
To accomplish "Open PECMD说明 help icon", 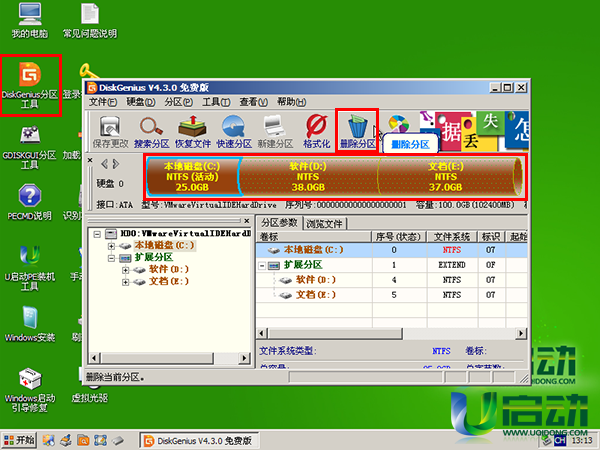I will tap(30, 202).
